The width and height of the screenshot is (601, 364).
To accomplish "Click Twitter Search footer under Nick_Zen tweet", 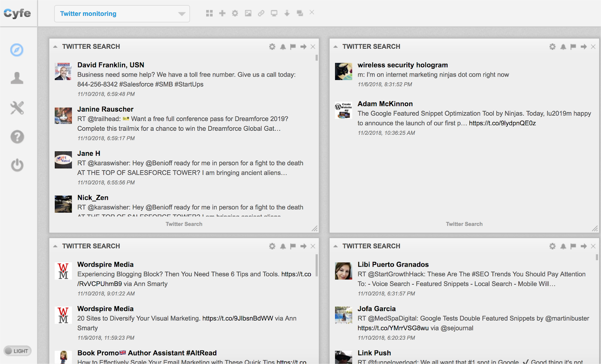I will tap(184, 224).
